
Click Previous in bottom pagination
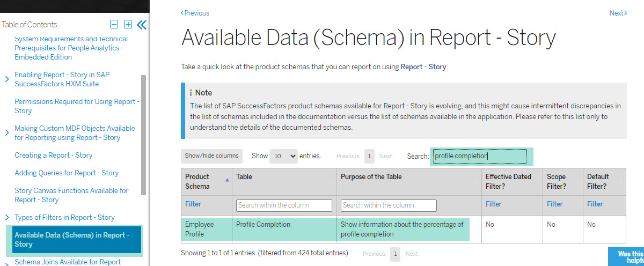(x=374, y=254)
